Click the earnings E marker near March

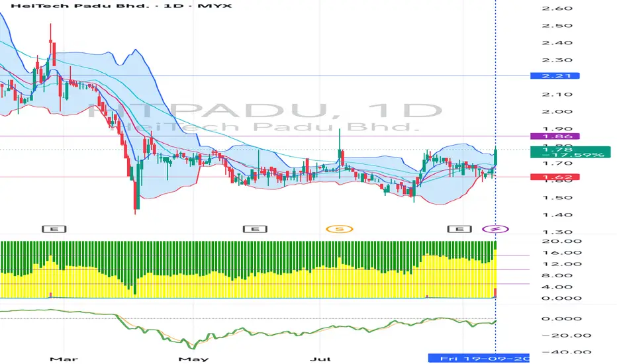point(54,229)
